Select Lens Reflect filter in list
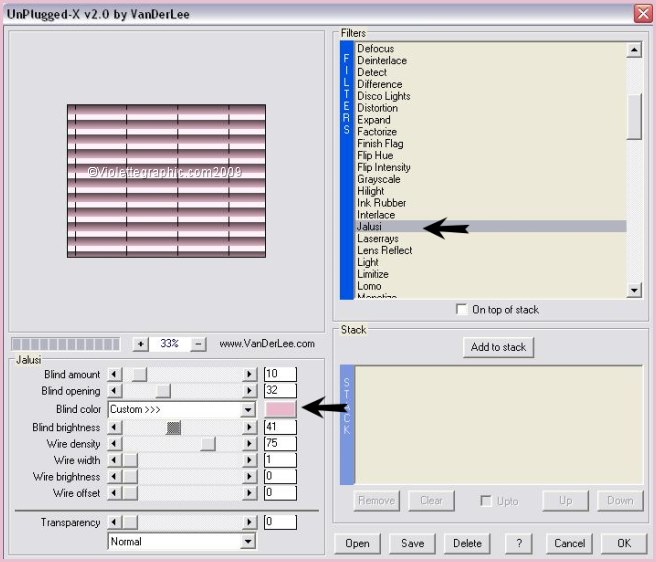Screen dimensions: 656x562 tap(384, 251)
